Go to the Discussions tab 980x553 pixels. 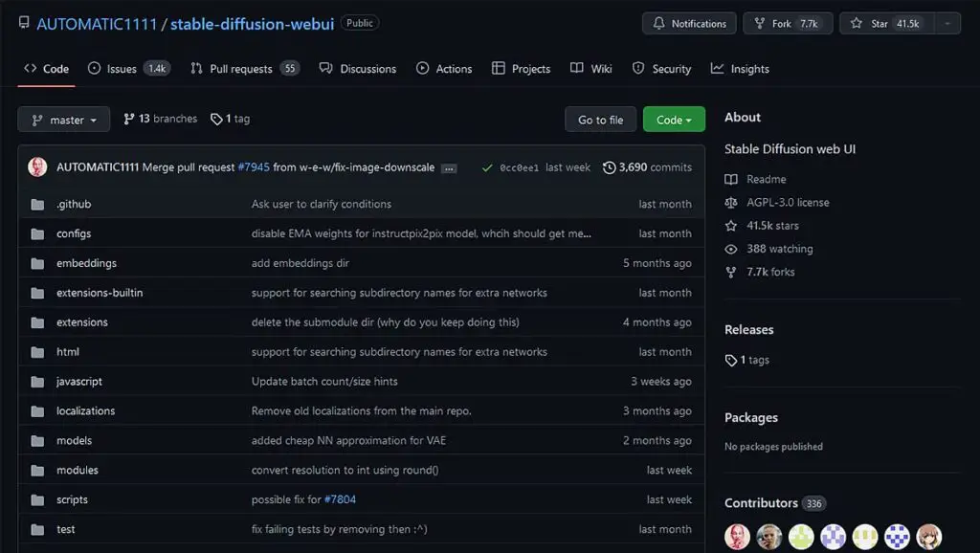[x=358, y=69]
